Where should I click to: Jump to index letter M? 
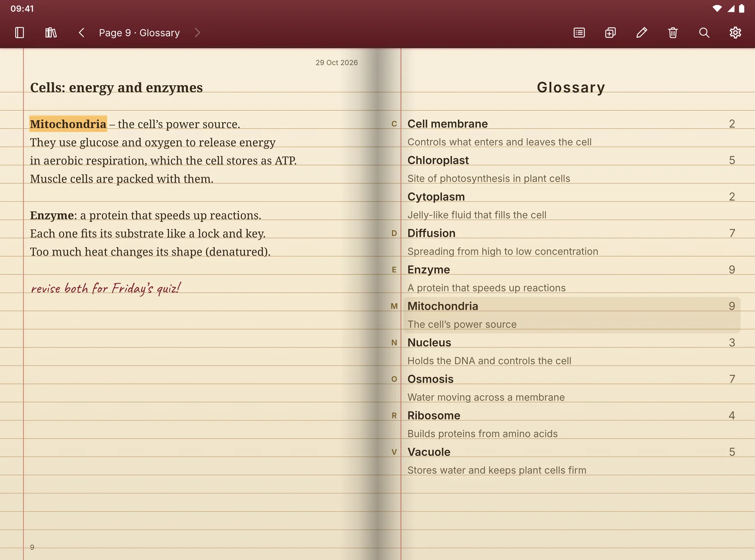[394, 306]
